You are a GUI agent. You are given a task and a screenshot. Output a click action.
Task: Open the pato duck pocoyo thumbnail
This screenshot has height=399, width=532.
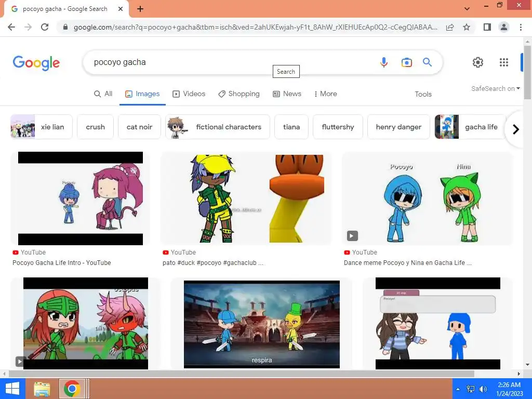click(x=246, y=198)
